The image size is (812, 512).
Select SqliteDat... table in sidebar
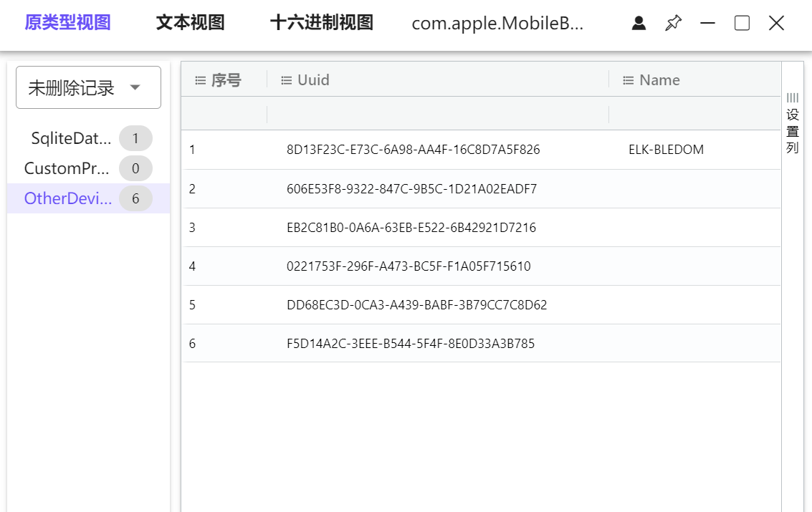pos(72,139)
